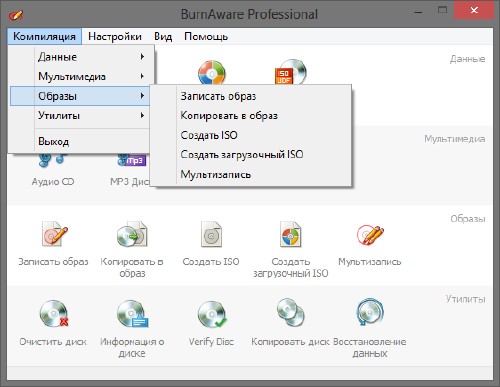Open the Помощь menu
This screenshot has height=387, width=500.
point(206,36)
